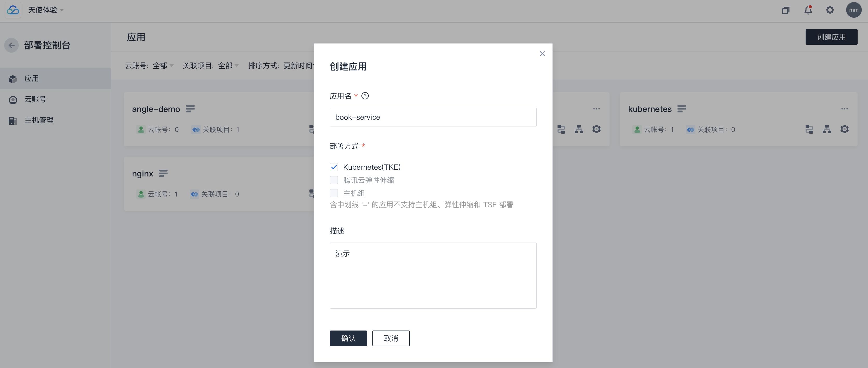The width and height of the screenshot is (868, 368).
Task: Click 云帐号: 0 text on angle-demo card
Action: [163, 130]
